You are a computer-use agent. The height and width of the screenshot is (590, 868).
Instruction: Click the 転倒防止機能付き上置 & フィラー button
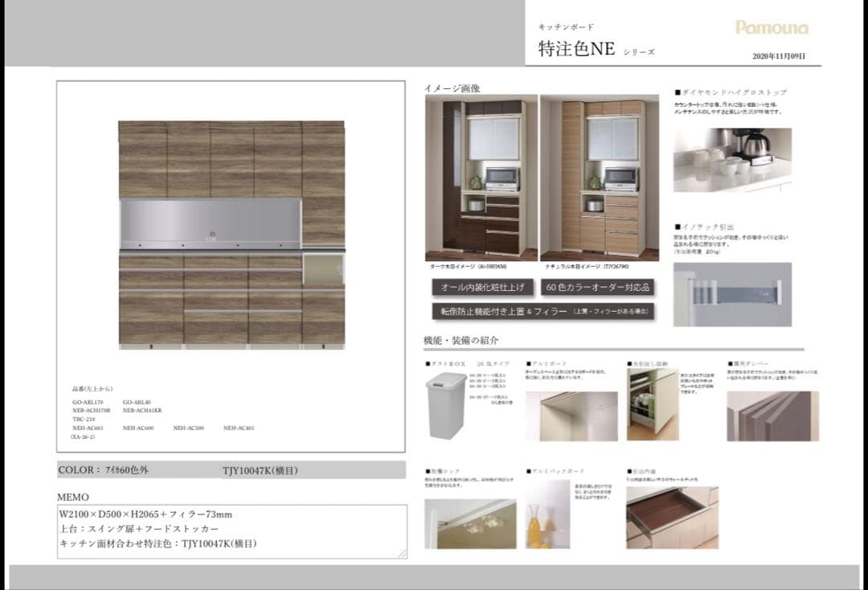[543, 311]
